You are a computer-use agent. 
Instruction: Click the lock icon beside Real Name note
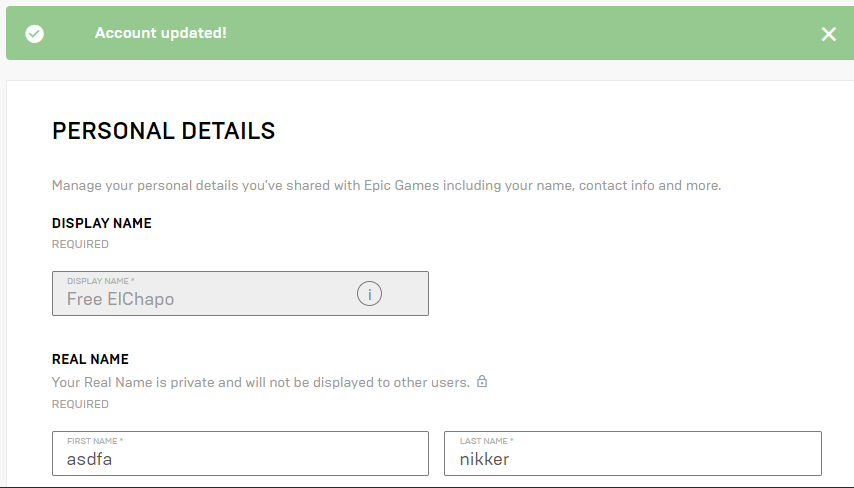click(482, 381)
